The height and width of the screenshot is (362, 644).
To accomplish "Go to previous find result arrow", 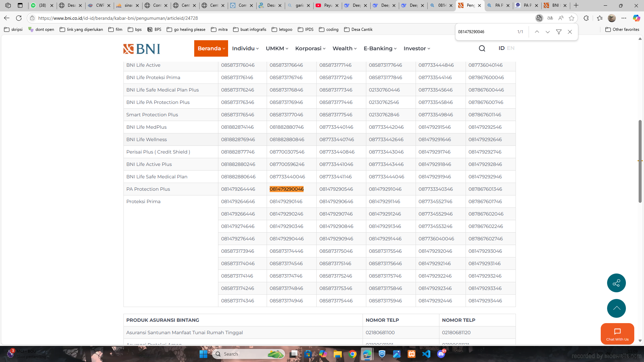I will pos(537,32).
